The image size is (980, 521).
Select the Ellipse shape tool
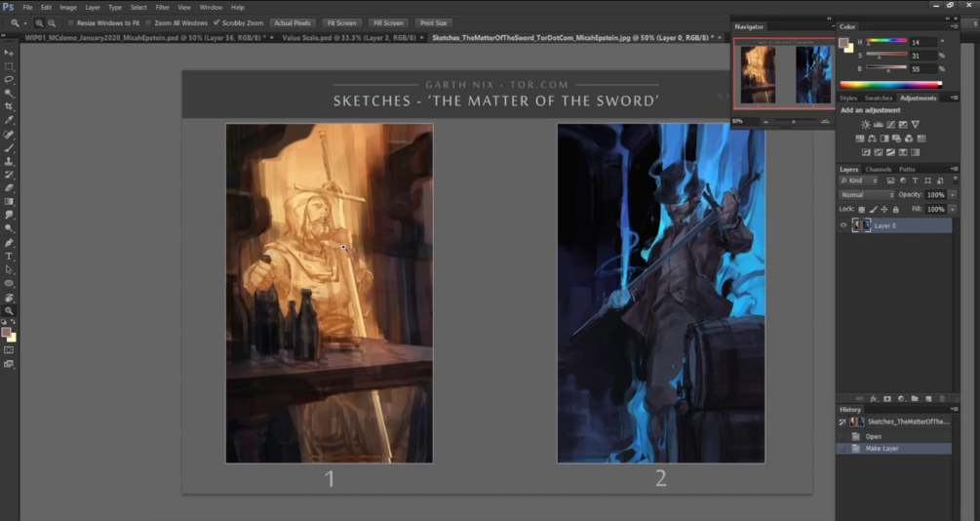coord(9,283)
